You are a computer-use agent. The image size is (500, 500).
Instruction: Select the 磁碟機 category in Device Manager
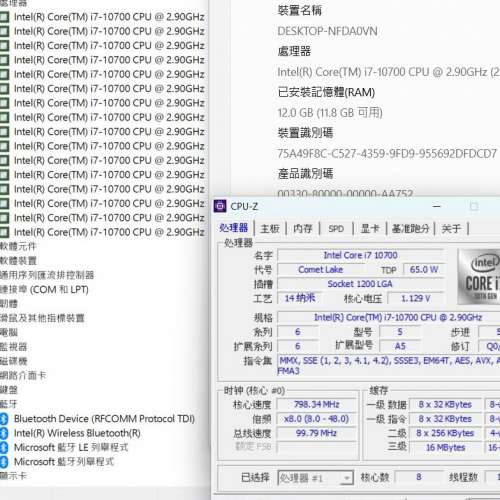pyautogui.click(x=14, y=361)
